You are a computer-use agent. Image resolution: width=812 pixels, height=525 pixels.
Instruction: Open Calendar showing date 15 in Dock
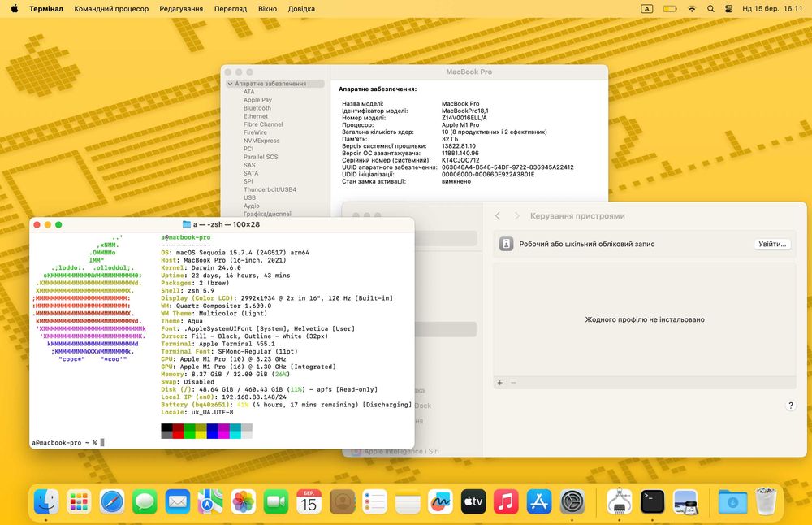(x=309, y=501)
